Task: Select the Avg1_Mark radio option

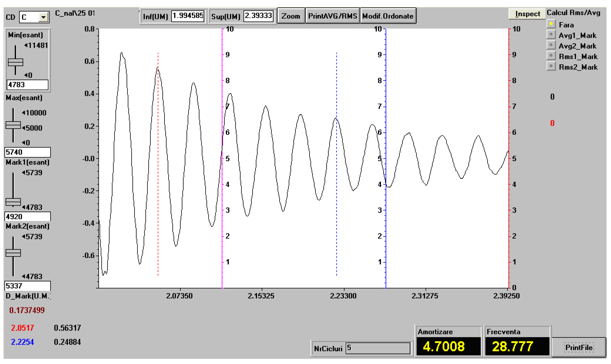Action: pyautogui.click(x=551, y=35)
